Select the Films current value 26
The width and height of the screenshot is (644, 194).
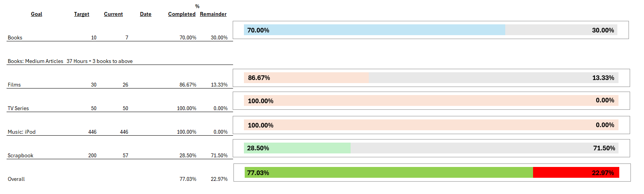click(125, 85)
